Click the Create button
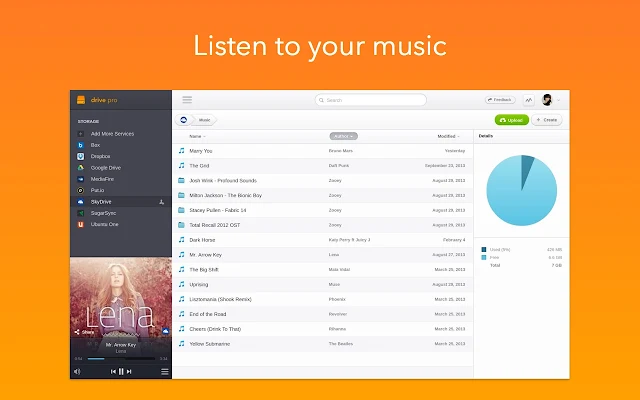640x400 pixels. pyautogui.click(x=547, y=120)
